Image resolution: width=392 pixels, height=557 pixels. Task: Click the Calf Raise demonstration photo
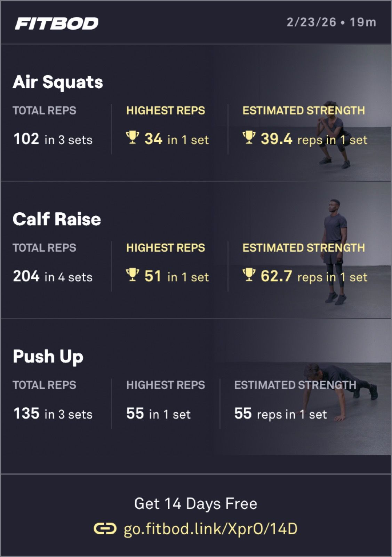(x=335, y=251)
